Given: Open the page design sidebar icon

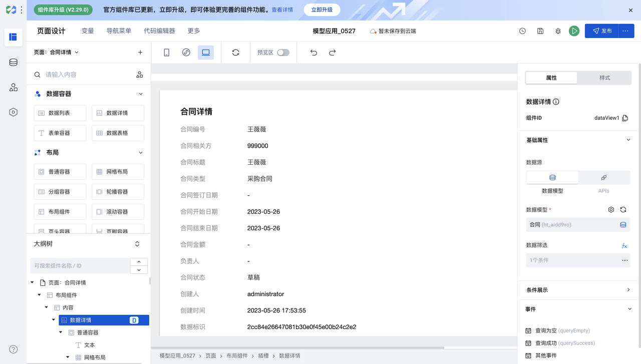Looking at the screenshot, I should (x=13, y=37).
